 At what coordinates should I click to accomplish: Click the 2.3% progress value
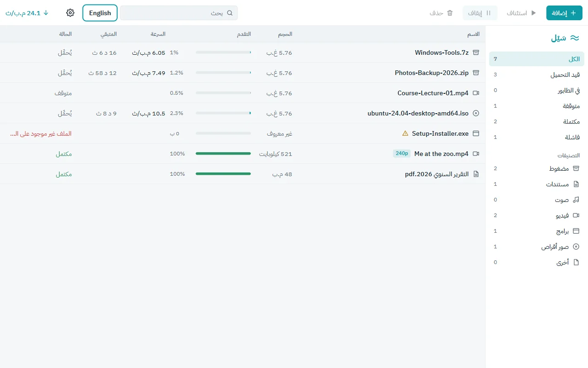coord(176,113)
